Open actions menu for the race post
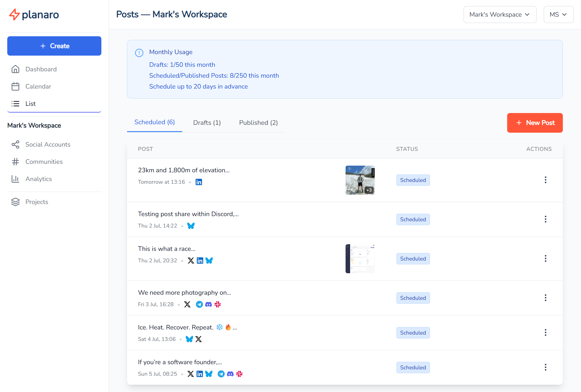581x392 pixels. point(546,259)
